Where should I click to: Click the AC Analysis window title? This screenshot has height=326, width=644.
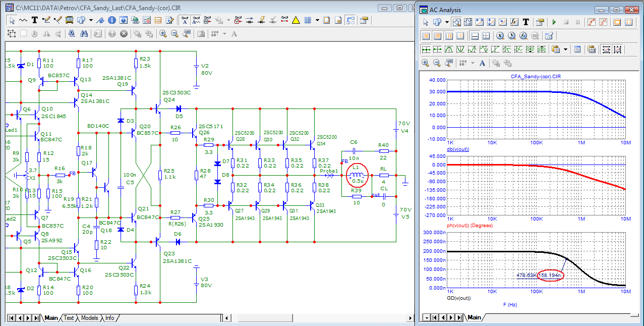445,10
